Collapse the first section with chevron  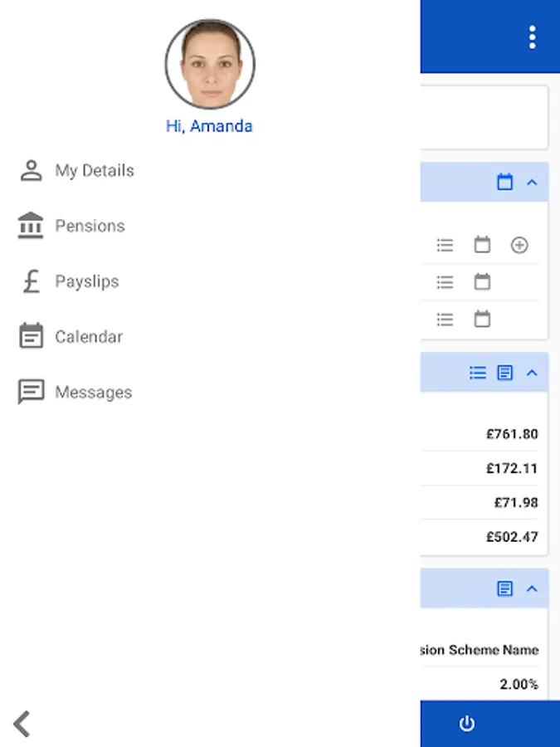pos(533,182)
